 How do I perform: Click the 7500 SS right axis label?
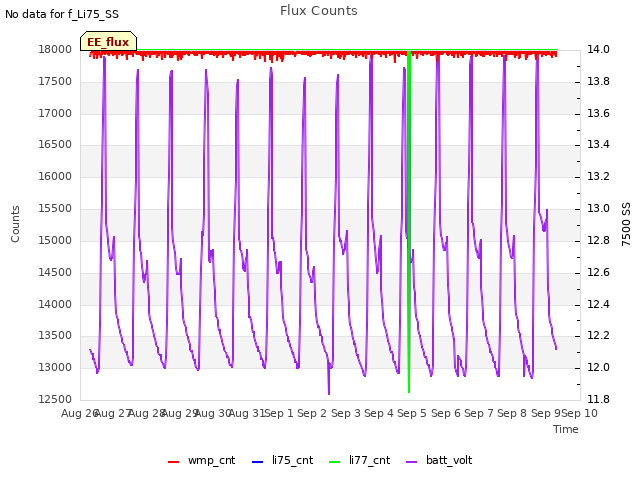pos(626,224)
